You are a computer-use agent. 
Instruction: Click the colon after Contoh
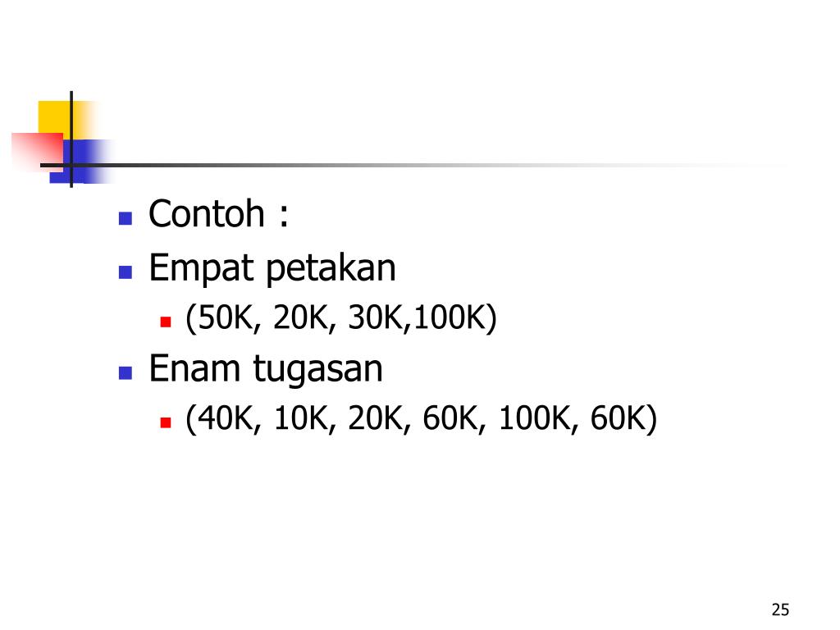coord(283,217)
